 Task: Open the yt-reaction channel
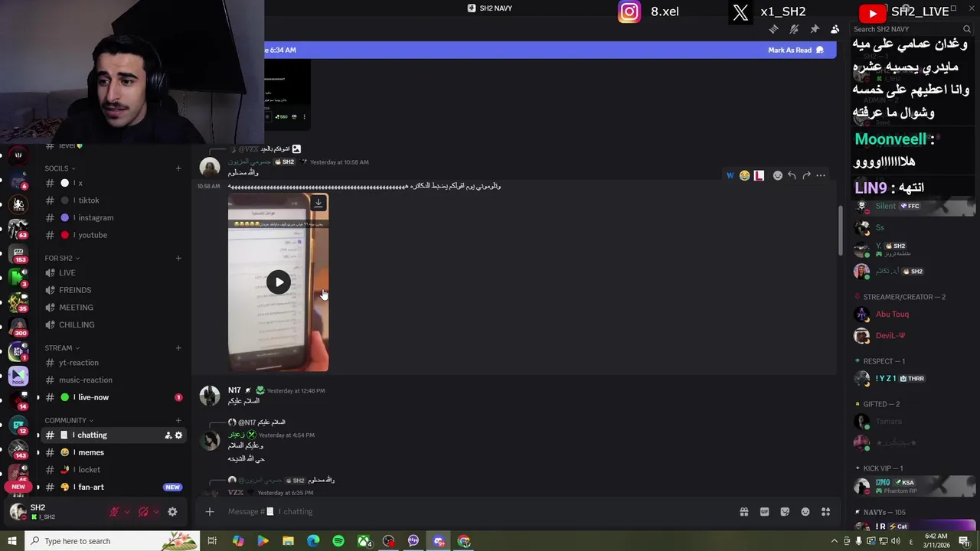coord(113,363)
